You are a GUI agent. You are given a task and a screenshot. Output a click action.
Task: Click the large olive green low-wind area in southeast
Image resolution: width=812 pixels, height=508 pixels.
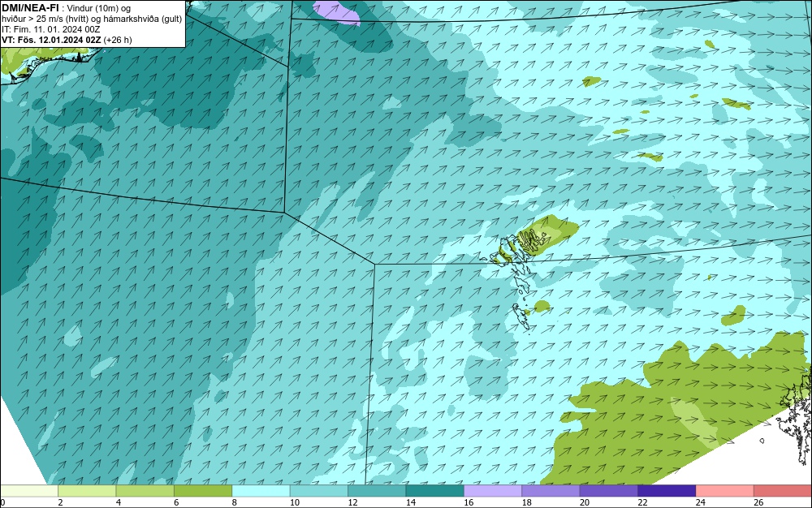coord(673,409)
